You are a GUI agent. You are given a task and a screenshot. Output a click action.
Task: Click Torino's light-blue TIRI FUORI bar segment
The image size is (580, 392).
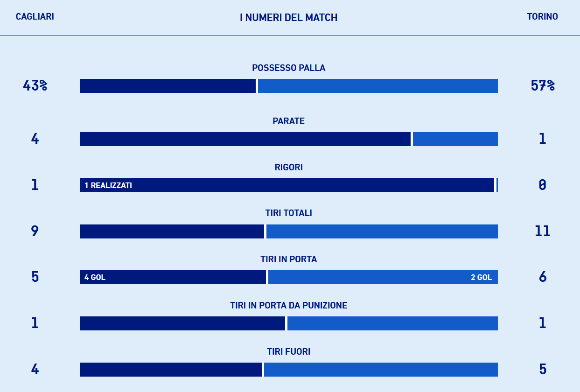pyautogui.click(x=381, y=370)
